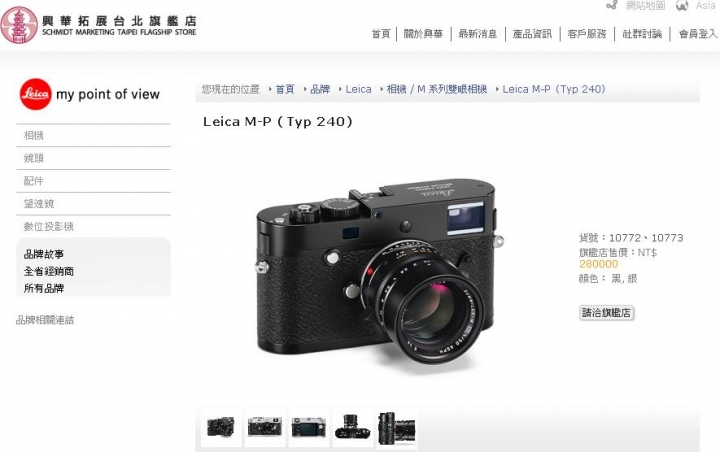720x452 pixels.
Task: Go to 會員登入 login page
Action: click(x=698, y=34)
